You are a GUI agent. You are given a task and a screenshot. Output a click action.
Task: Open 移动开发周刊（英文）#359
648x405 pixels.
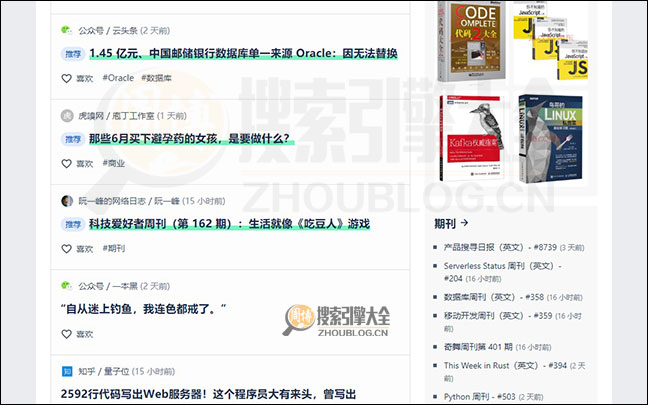point(498,316)
